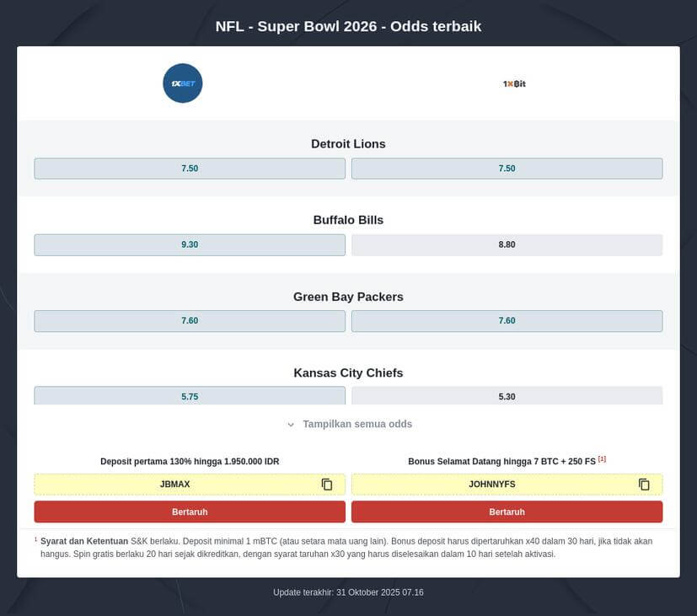Copy the JBMAX promo code
Viewport: 697px width, 616px height.
tap(327, 485)
